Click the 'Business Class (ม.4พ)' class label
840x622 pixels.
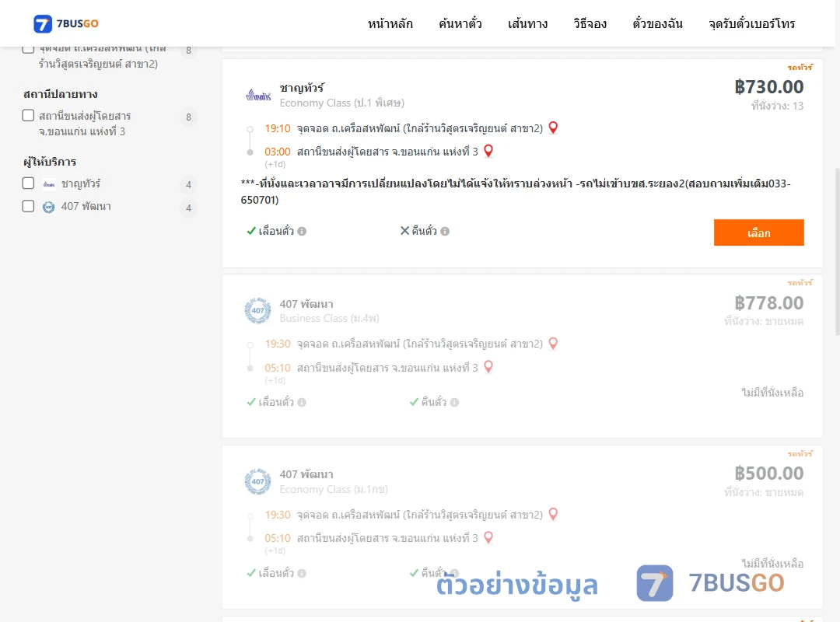coord(330,318)
